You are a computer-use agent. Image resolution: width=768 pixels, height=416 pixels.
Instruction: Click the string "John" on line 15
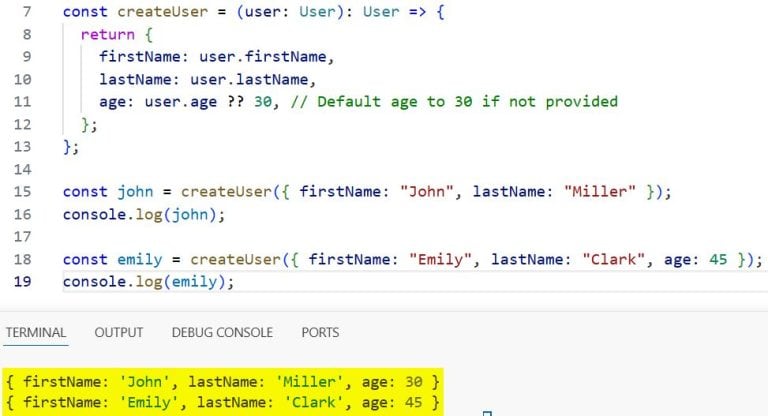(427, 191)
